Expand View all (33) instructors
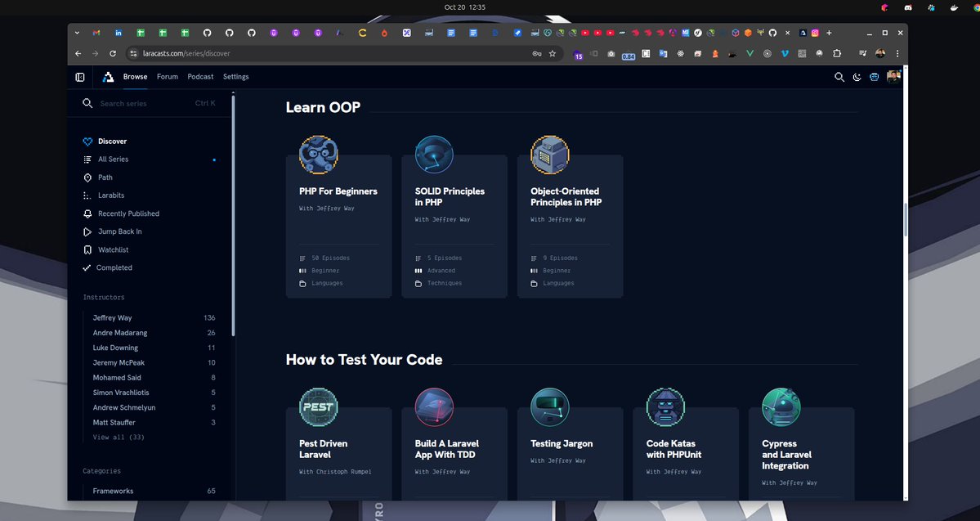The image size is (980, 521). click(x=119, y=438)
